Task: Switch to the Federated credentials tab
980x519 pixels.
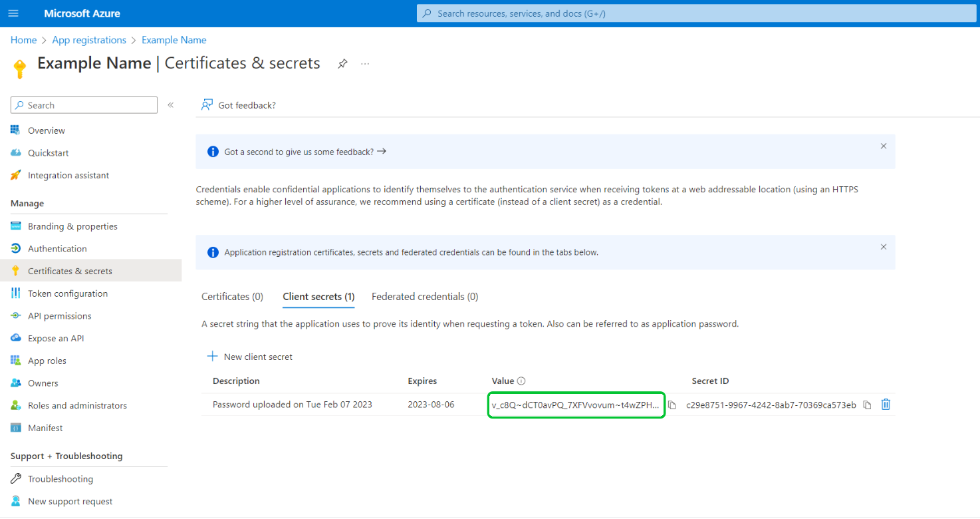Action: [424, 297]
